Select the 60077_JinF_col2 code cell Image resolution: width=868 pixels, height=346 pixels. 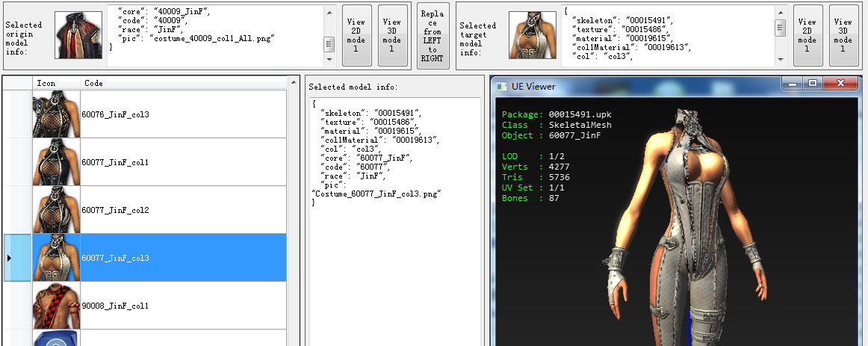[x=183, y=209]
